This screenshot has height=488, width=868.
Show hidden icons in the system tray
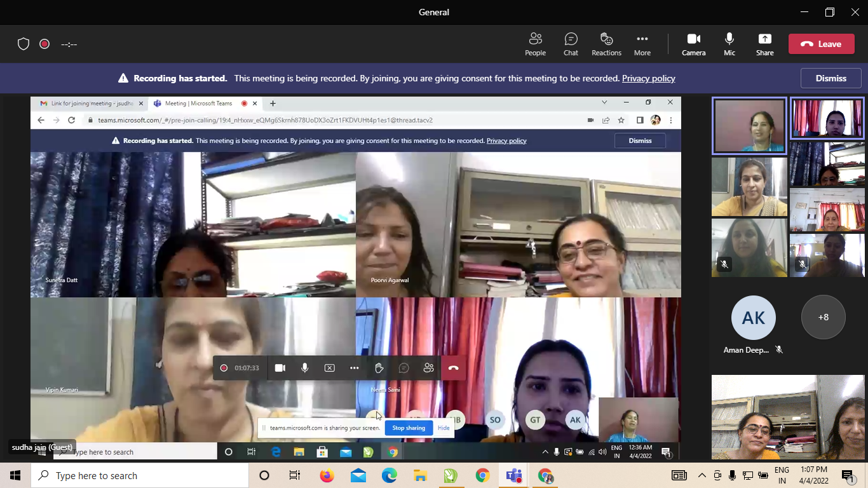[702, 475]
